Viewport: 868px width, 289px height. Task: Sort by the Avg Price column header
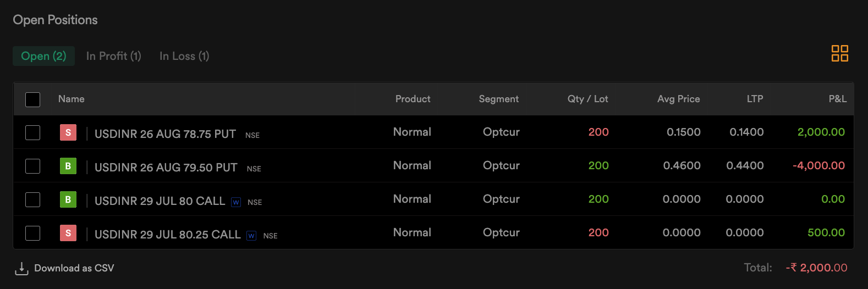pyautogui.click(x=678, y=99)
